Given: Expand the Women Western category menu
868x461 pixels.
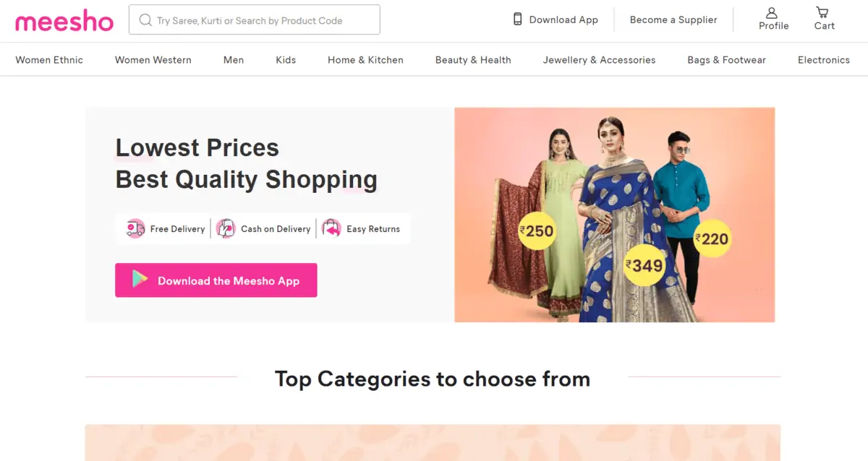Looking at the screenshot, I should (x=153, y=60).
